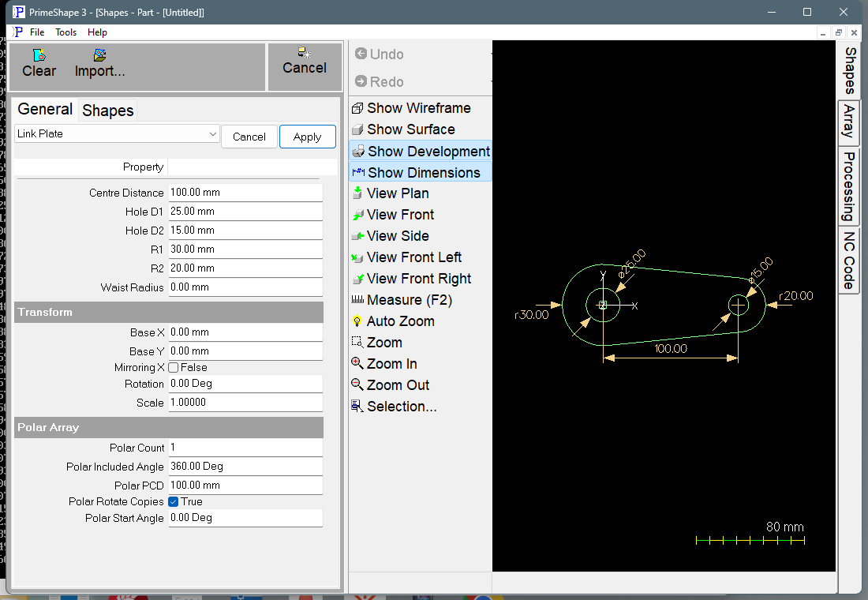Uncheck Polar Rotate Copies checkbox
Image resolution: width=868 pixels, height=600 pixels.
(x=174, y=501)
